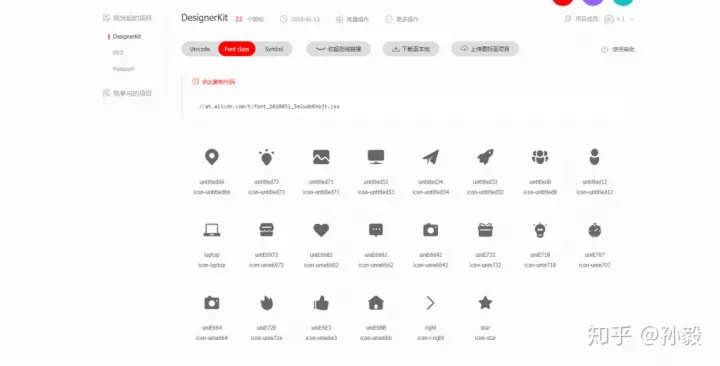Click the 'icon-untitled66' class name text
The image size is (720, 366).
coord(212,192)
